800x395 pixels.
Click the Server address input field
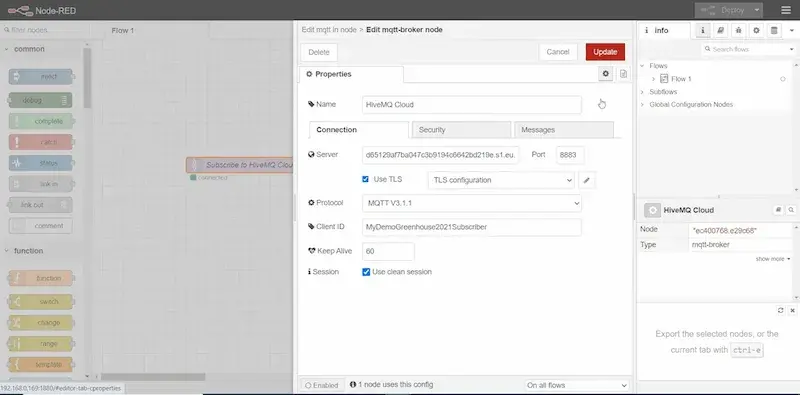coord(440,155)
